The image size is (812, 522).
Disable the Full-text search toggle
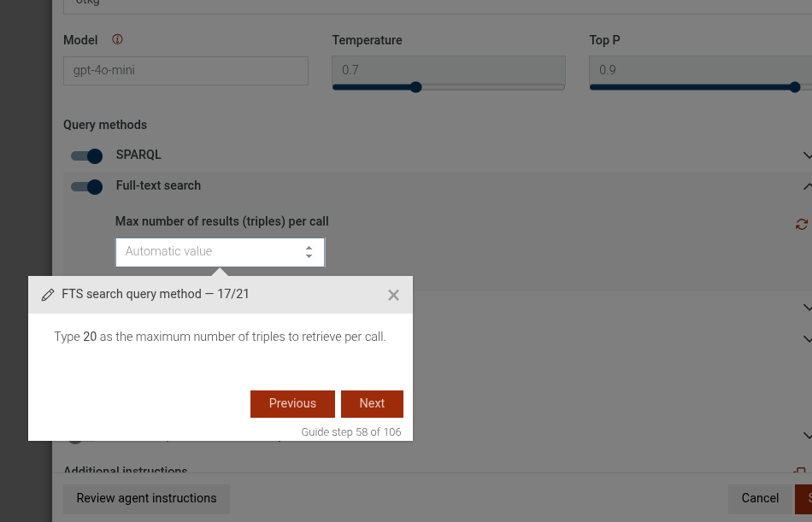(87, 186)
